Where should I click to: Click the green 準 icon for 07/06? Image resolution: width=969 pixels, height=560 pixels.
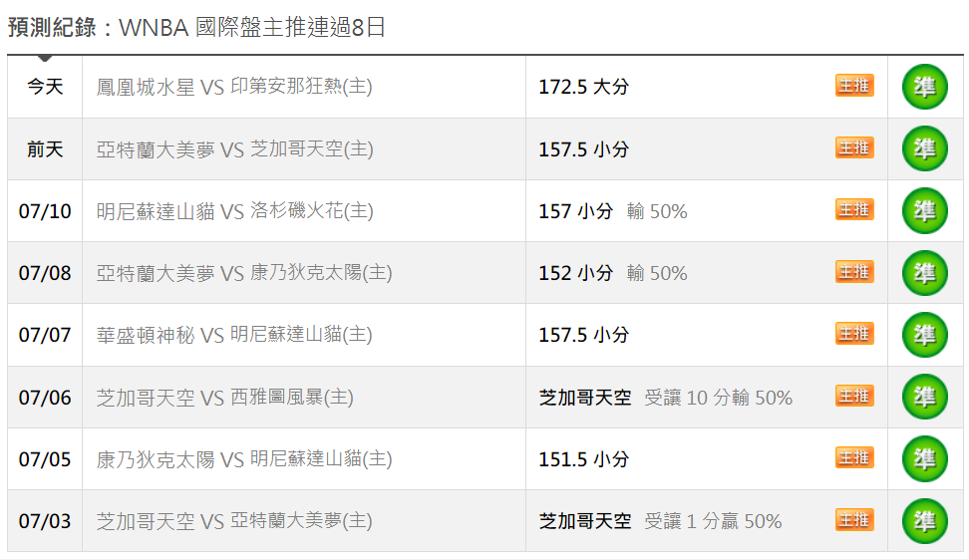point(924,397)
